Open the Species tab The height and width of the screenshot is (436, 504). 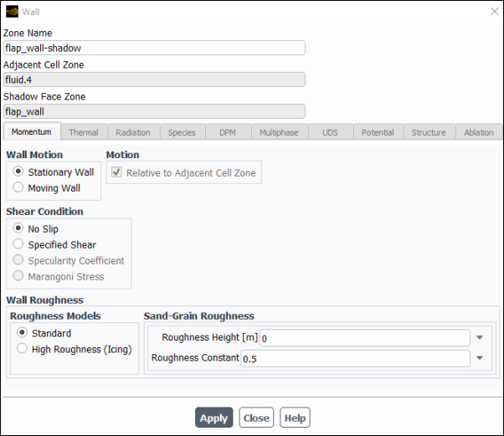tap(182, 132)
